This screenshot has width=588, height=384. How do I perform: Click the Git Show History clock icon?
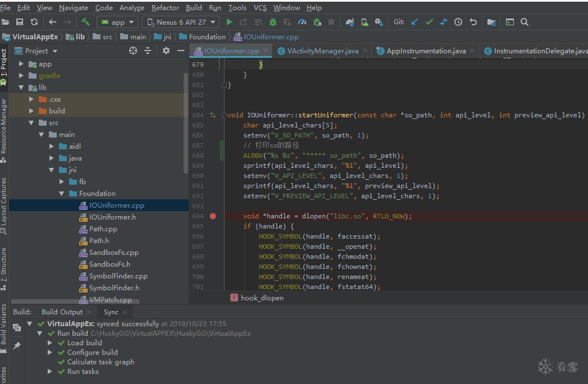458,22
